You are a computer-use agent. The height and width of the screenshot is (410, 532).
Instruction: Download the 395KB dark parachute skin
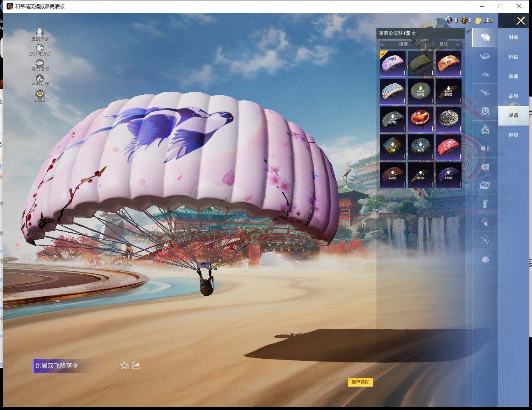click(x=421, y=175)
